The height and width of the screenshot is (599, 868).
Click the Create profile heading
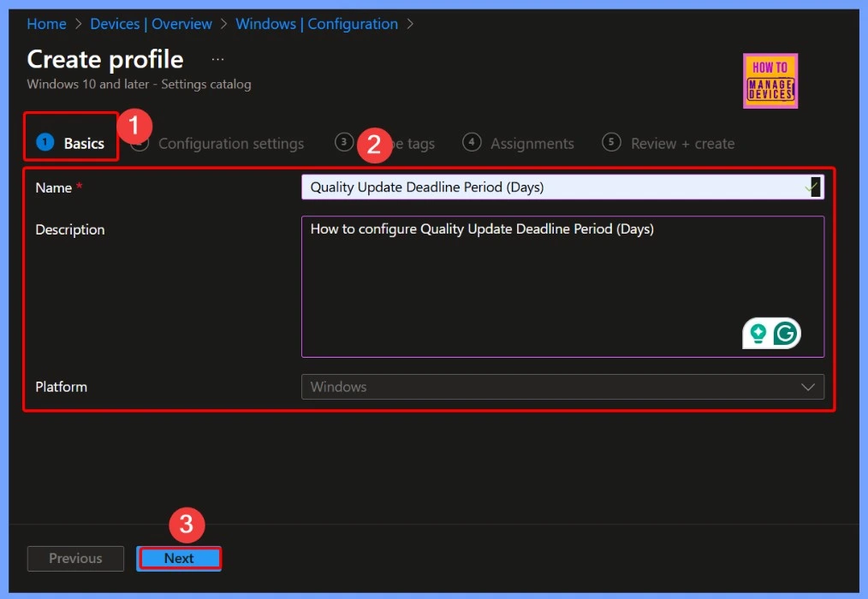tap(105, 59)
